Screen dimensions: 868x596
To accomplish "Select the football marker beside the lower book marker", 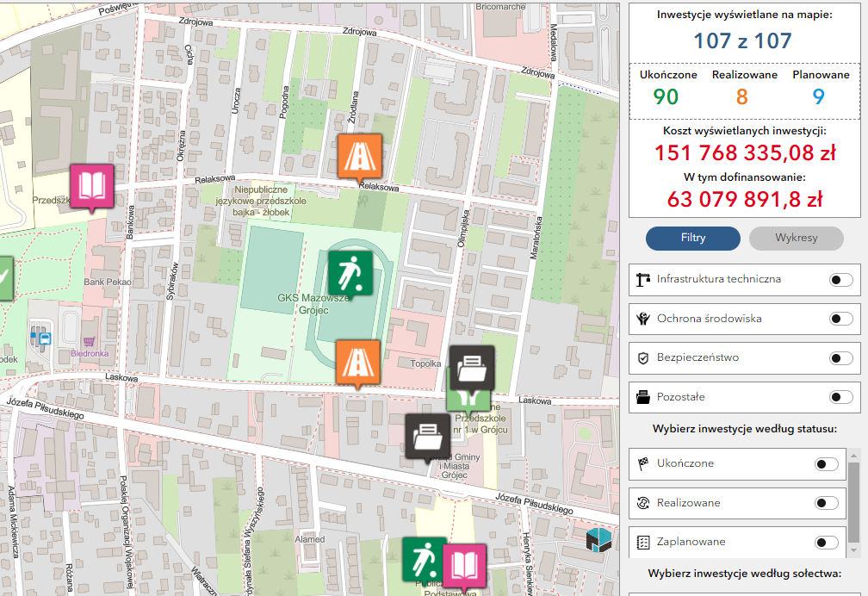I will [x=424, y=560].
